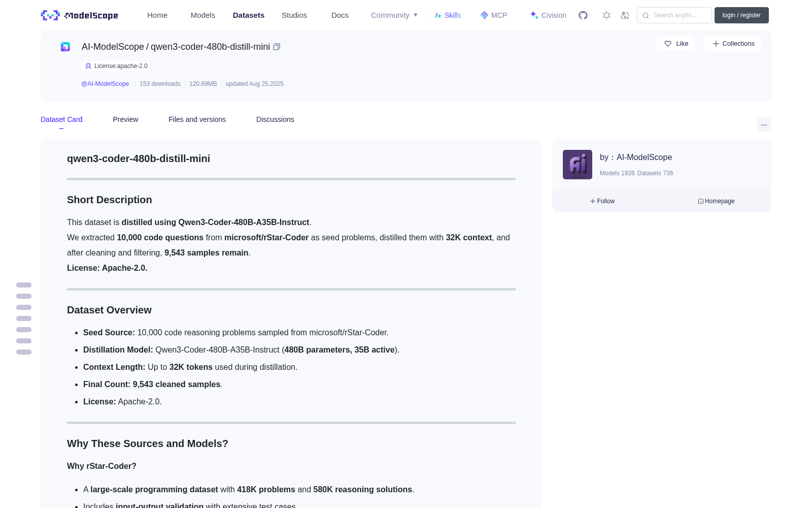Click the bold License: Apache-2.0. line
Viewport: 812px width, 508px height.
point(107,268)
